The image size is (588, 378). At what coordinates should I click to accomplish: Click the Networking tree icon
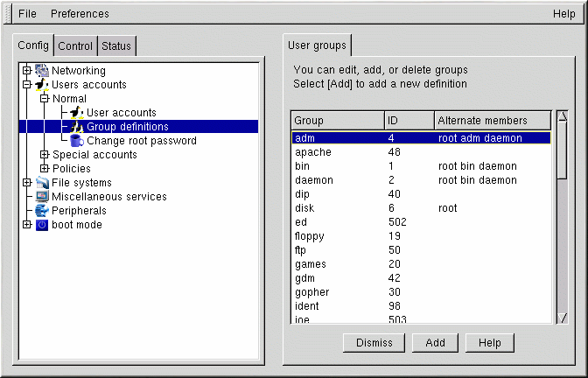42,71
